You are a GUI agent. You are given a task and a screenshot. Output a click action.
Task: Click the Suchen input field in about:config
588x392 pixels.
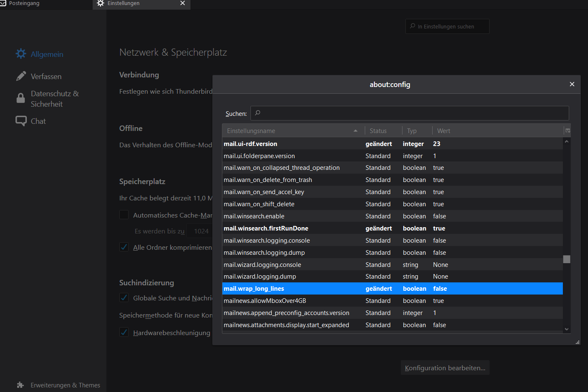pos(410,113)
